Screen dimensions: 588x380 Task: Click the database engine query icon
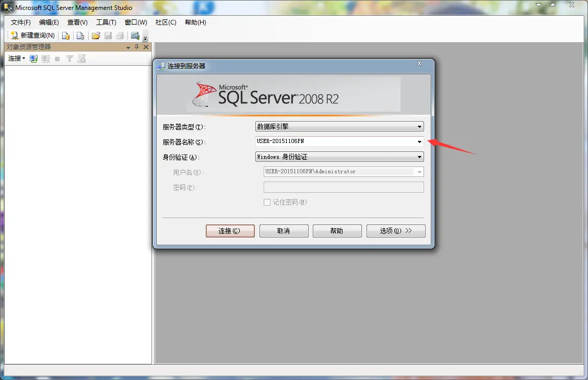66,35
